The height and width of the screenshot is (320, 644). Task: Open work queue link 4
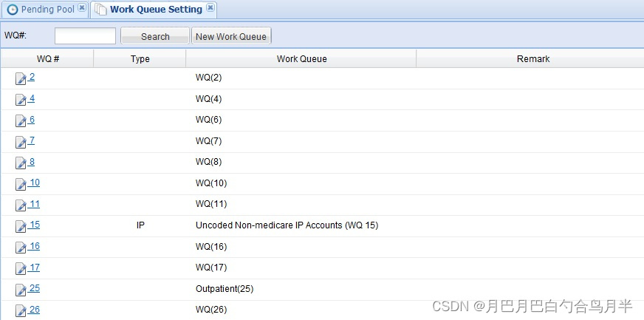pos(32,98)
